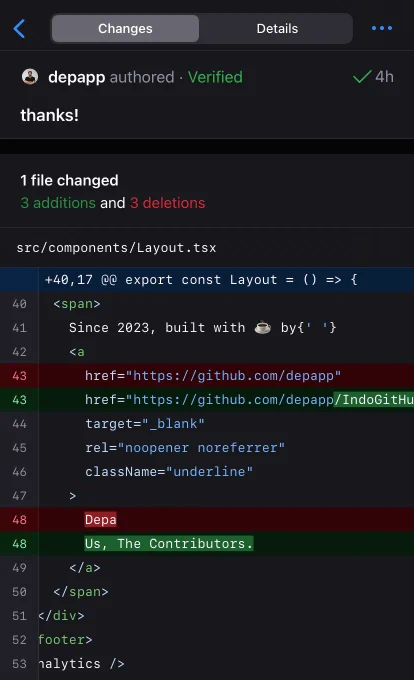Switch to the Details tab

277,29
